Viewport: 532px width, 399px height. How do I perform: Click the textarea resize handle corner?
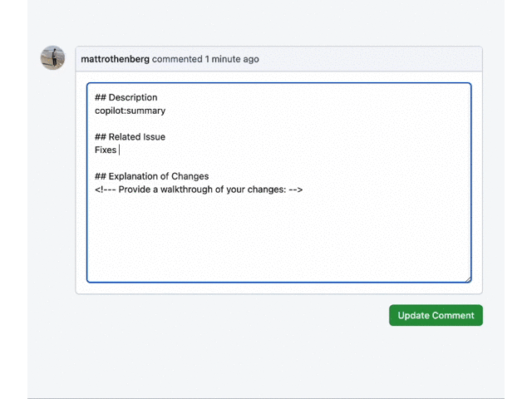point(468,279)
